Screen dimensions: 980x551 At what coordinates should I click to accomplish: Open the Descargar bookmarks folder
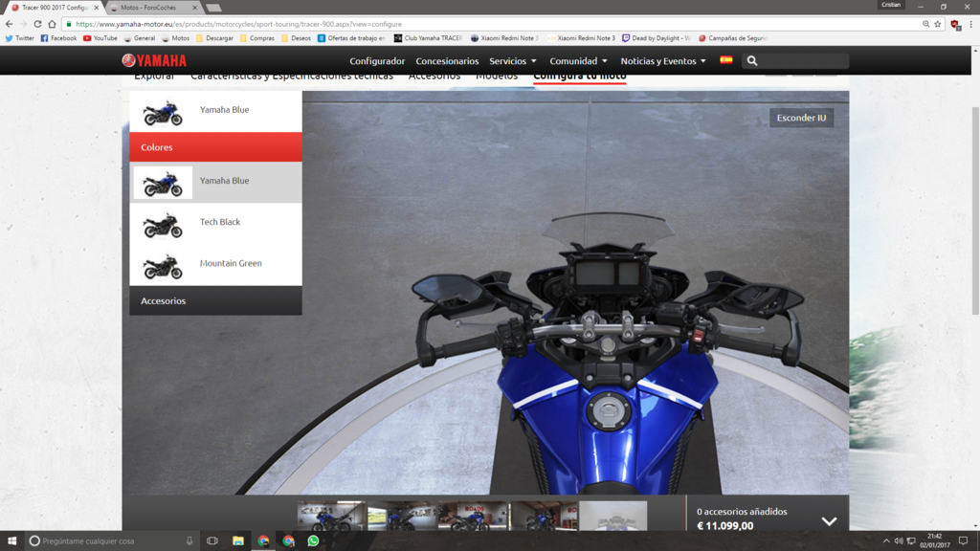coord(214,38)
